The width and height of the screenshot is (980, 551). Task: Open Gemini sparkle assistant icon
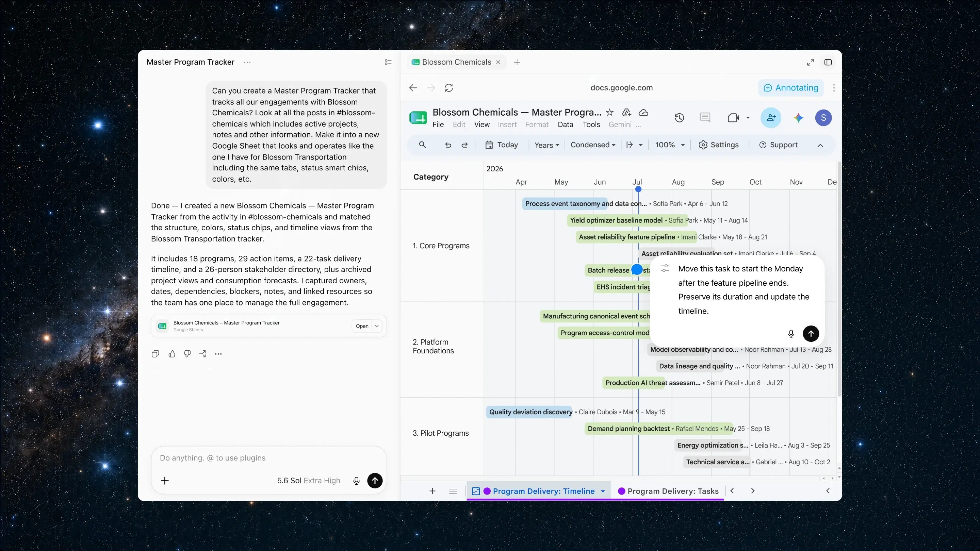(x=799, y=117)
